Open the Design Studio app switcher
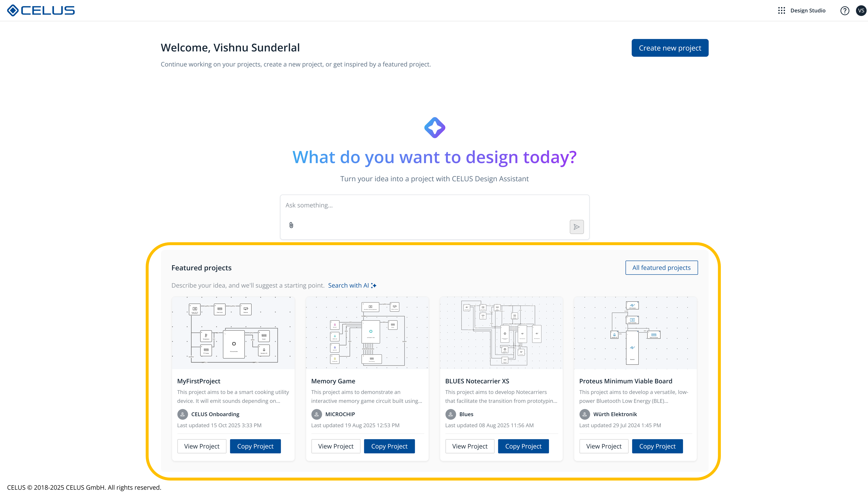This screenshot has width=868, height=503. [808, 10]
